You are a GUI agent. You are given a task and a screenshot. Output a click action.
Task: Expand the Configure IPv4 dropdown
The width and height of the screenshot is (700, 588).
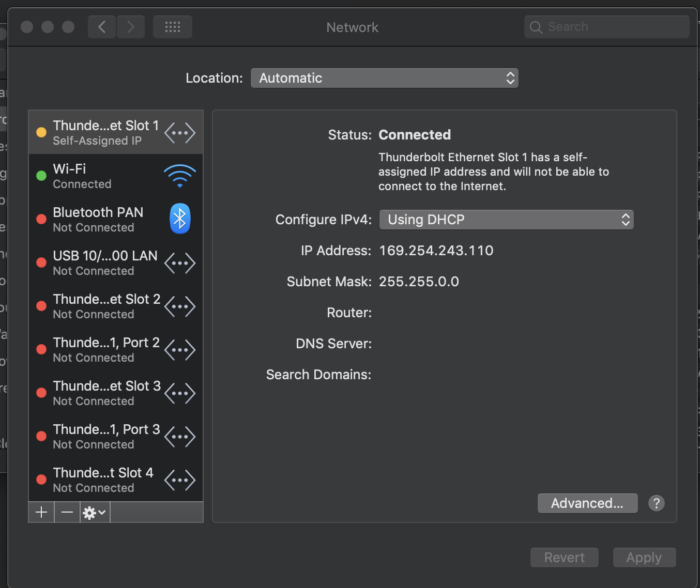(x=506, y=220)
